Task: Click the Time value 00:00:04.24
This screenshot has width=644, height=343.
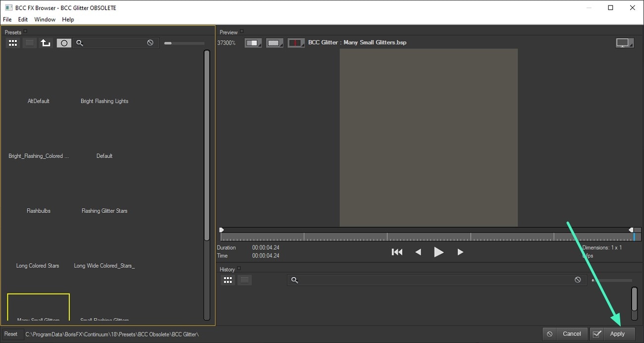Action: 266,256
